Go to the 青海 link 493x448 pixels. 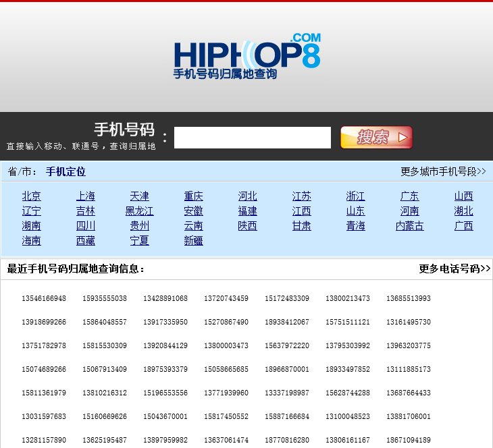[356, 225]
